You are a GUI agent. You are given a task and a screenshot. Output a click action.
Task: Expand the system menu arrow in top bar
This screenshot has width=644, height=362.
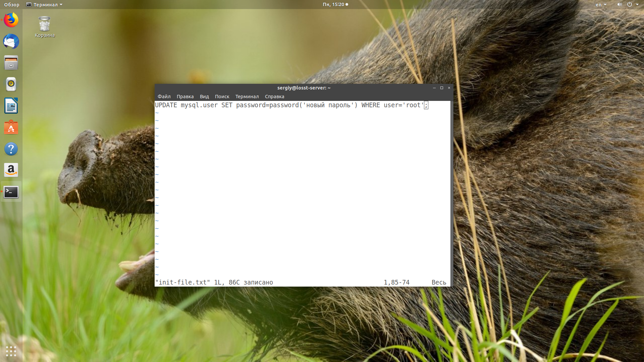coord(637,5)
